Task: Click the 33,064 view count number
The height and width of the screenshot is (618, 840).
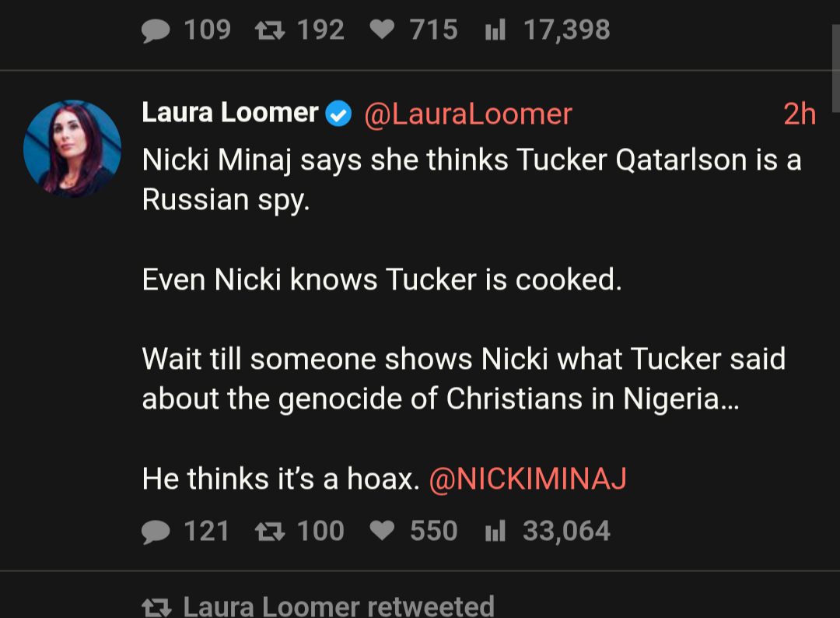Action: pos(566,531)
